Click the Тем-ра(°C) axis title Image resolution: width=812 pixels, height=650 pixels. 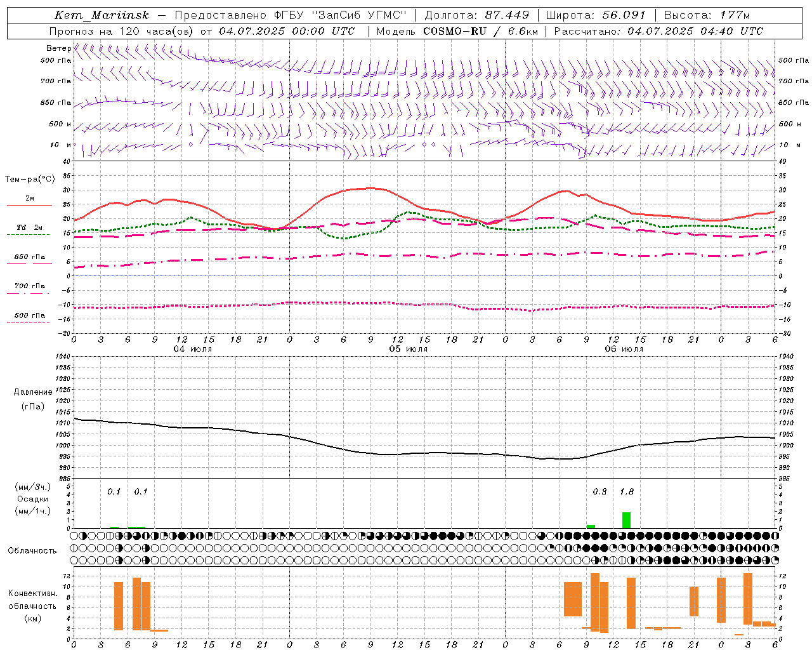pos(30,180)
